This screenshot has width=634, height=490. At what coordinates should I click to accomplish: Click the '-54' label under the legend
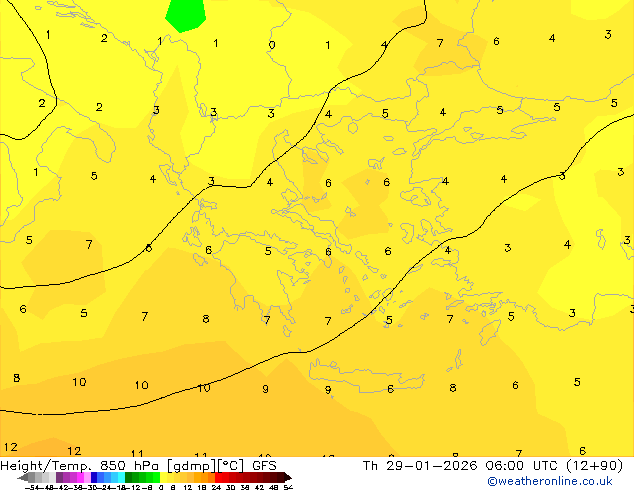pos(32,487)
